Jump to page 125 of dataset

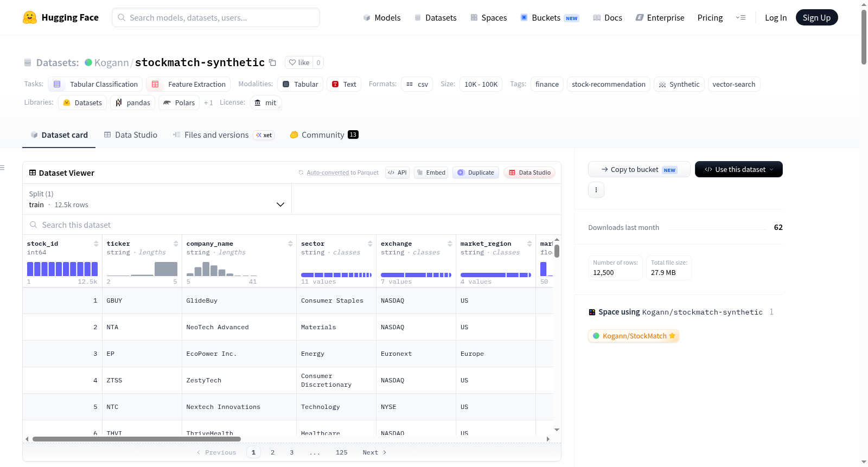pos(342,452)
